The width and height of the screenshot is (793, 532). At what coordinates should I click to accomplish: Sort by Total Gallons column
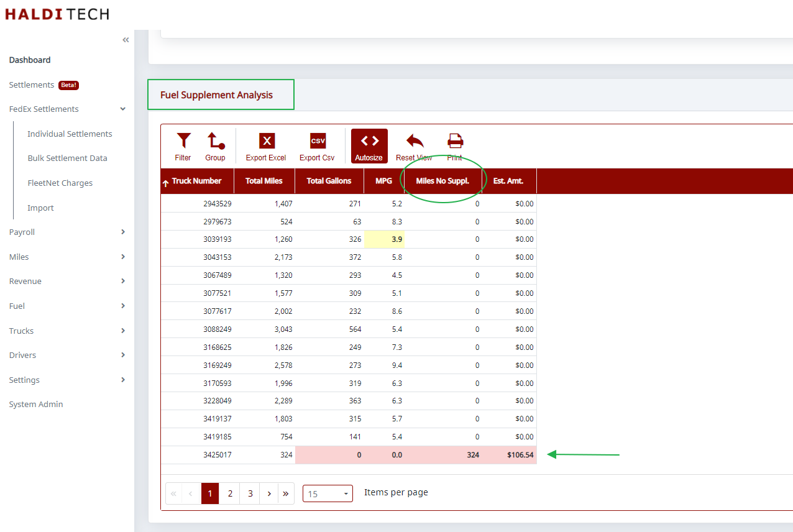(x=329, y=181)
